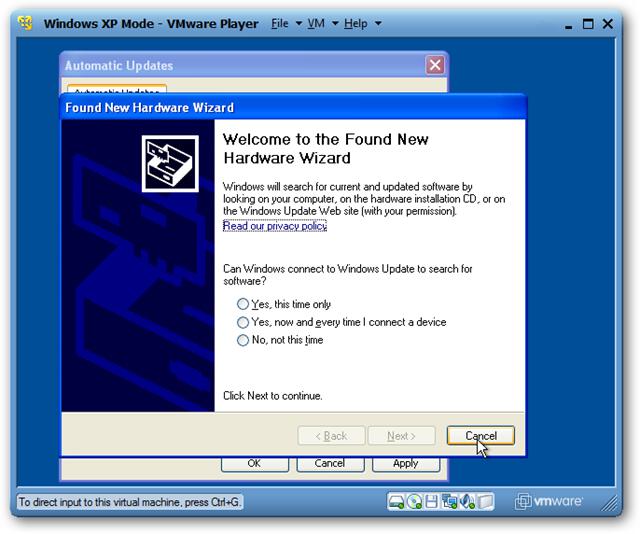Viewport: 640px width, 534px height.
Task: Click the VMware Player title bar icon
Action: coord(27,23)
